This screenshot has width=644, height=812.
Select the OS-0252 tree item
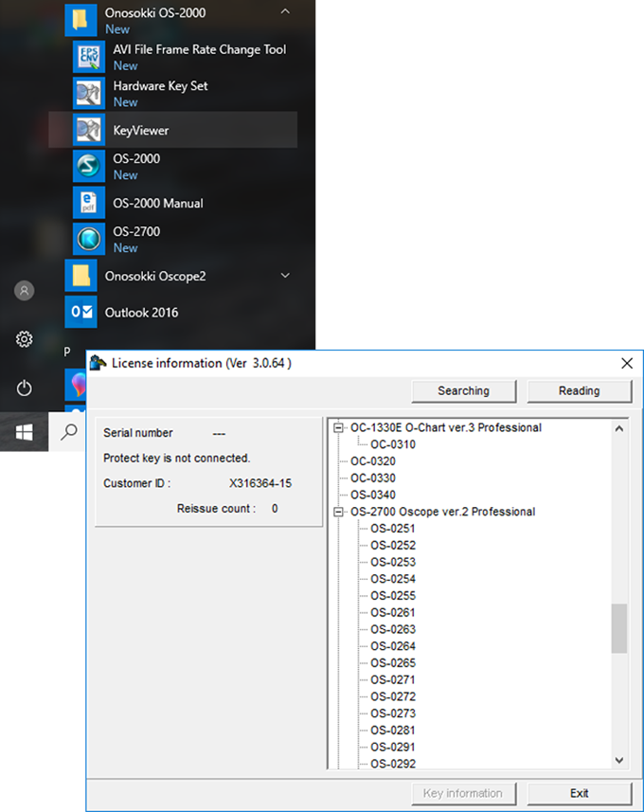(393, 546)
